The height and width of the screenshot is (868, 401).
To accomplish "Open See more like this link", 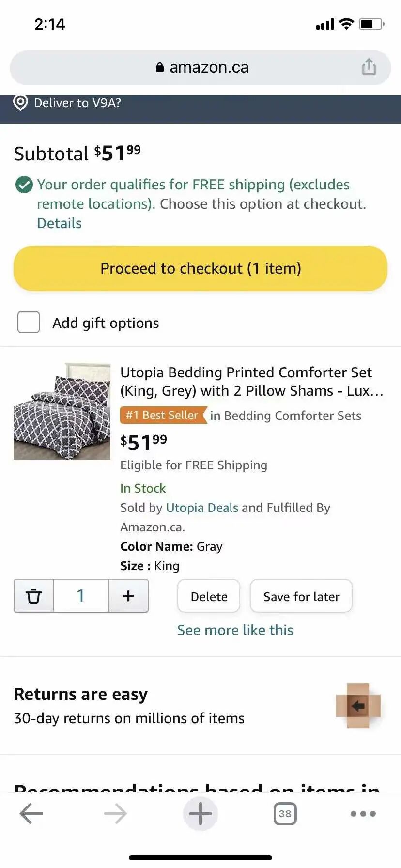I will point(235,630).
